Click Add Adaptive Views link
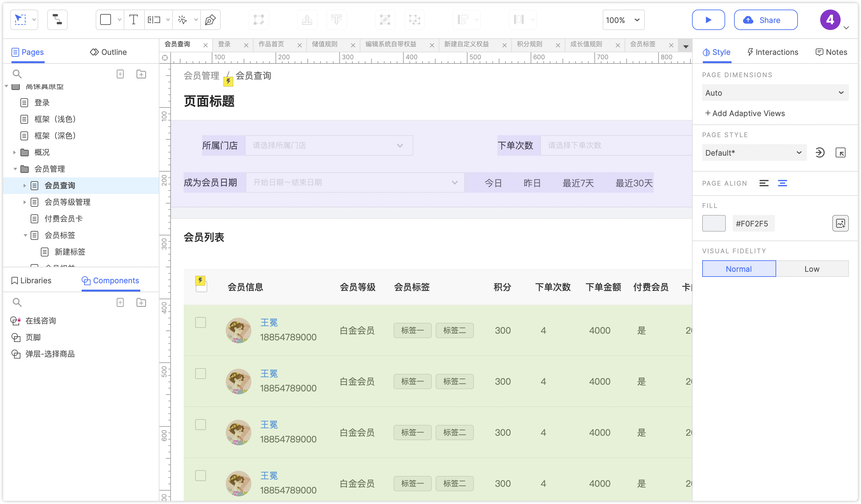Viewport: 861px width, 504px height. coord(745,114)
